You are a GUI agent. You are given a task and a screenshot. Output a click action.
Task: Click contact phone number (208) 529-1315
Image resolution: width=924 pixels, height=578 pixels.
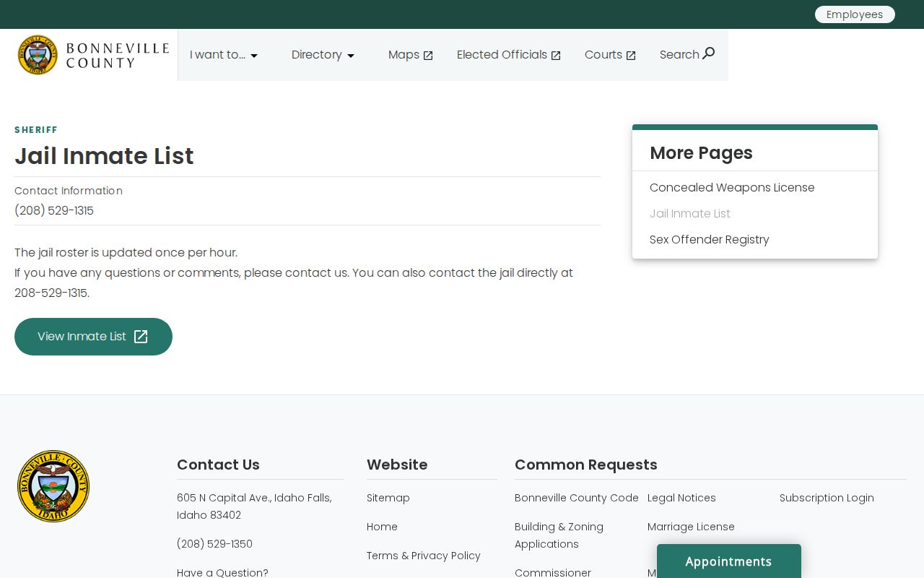[54, 211]
